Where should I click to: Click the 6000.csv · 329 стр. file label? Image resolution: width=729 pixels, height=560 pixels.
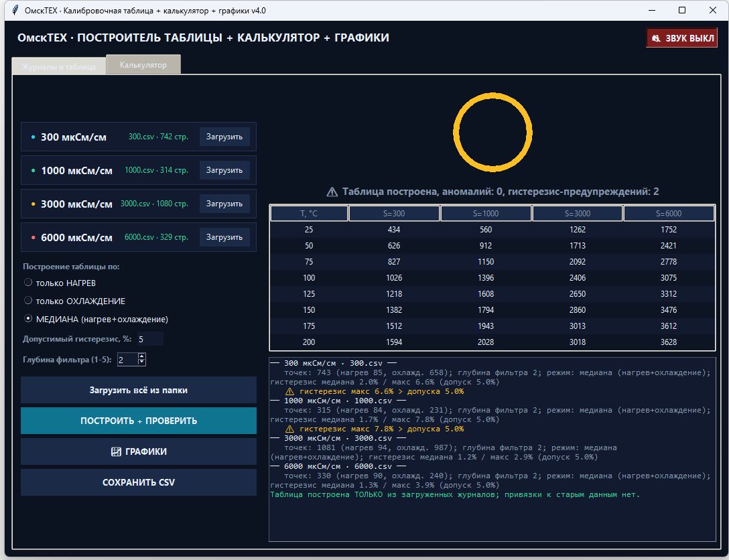(x=156, y=237)
